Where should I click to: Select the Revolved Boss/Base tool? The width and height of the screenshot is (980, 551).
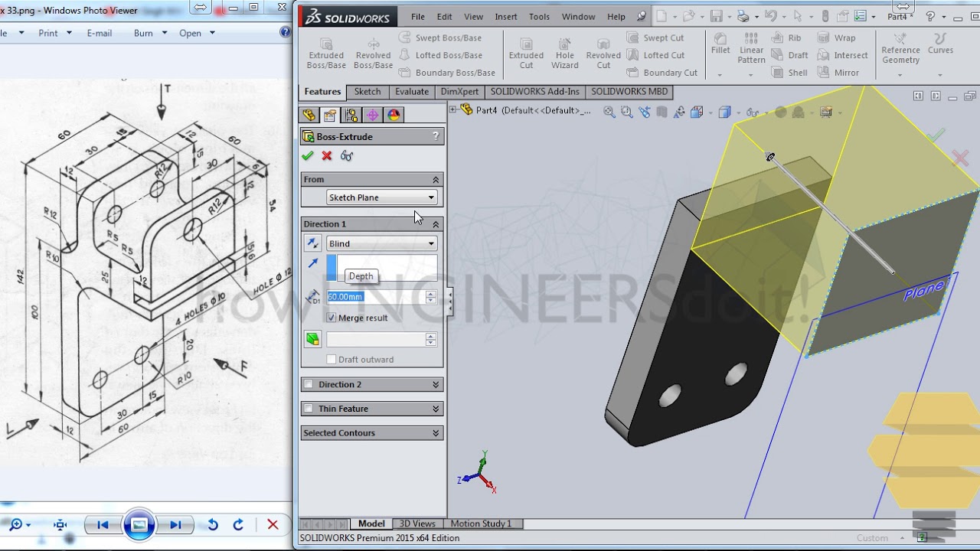click(x=374, y=54)
